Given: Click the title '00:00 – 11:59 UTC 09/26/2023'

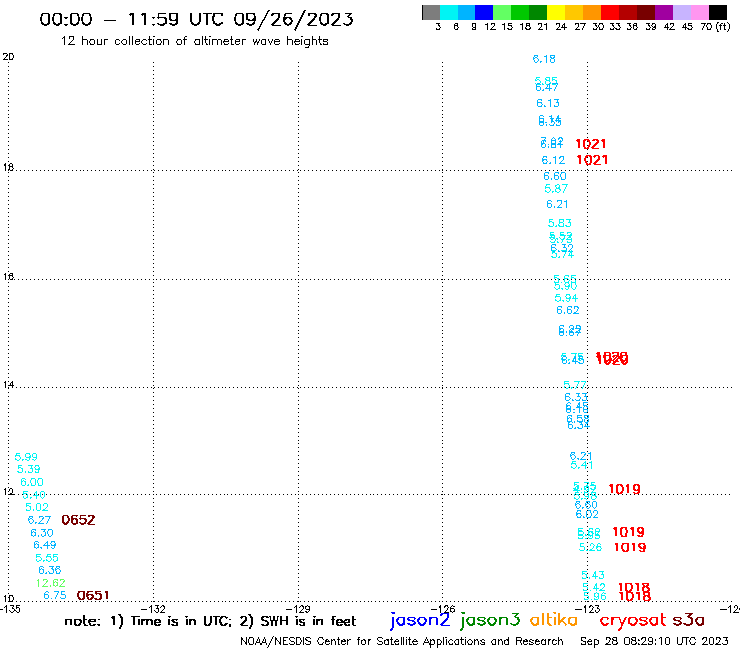Looking at the screenshot, I should click(196, 19).
